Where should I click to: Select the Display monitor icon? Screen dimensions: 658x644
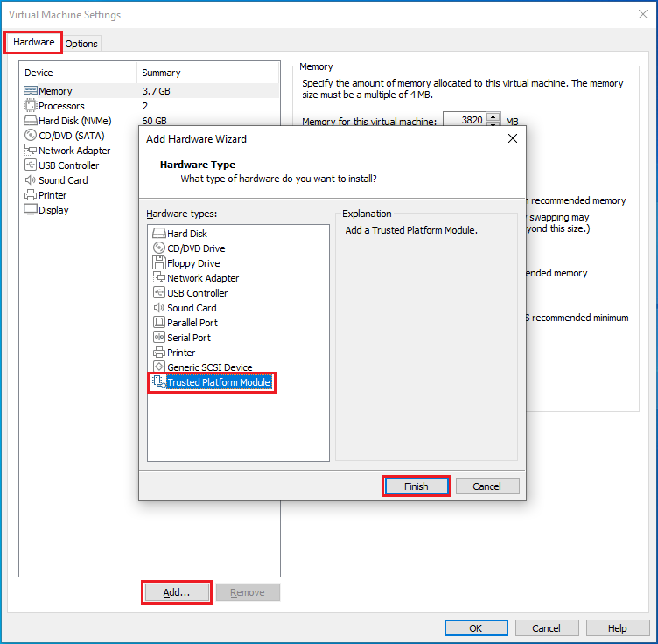pyautogui.click(x=31, y=209)
